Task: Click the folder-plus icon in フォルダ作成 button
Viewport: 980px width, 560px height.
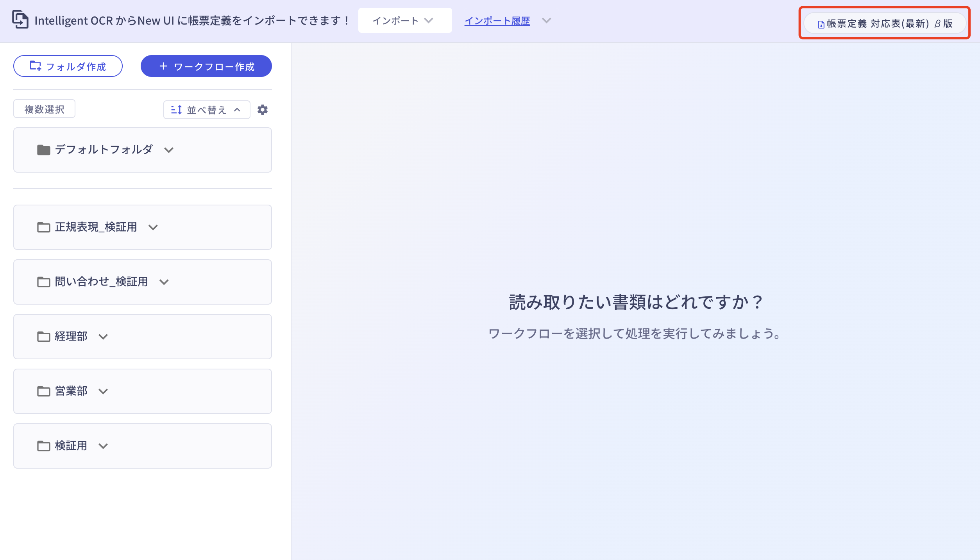Action: pos(34,66)
